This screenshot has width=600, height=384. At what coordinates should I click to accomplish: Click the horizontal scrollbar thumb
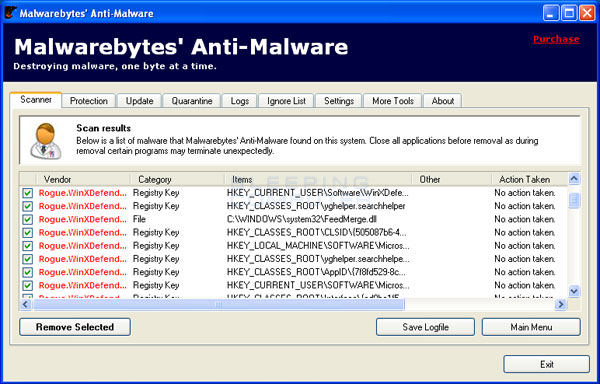coord(218,304)
